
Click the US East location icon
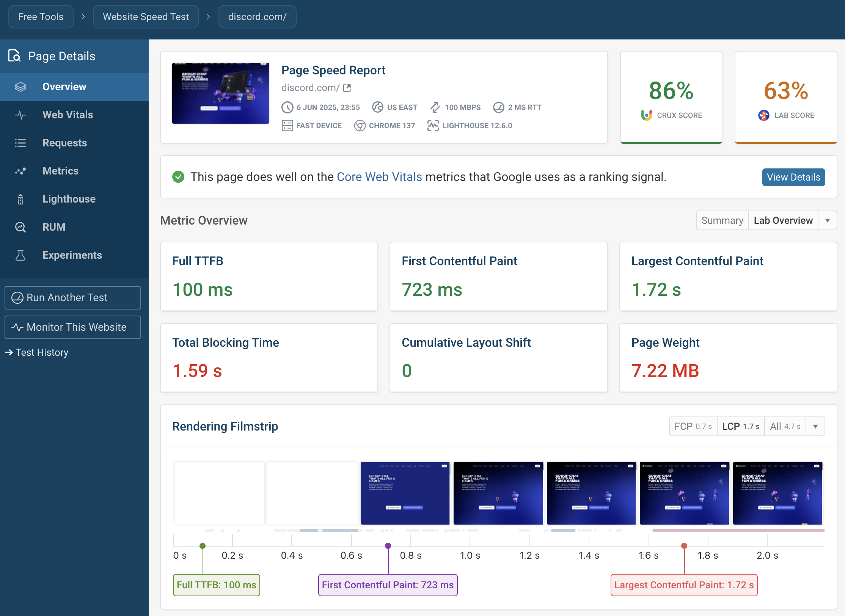[378, 107]
